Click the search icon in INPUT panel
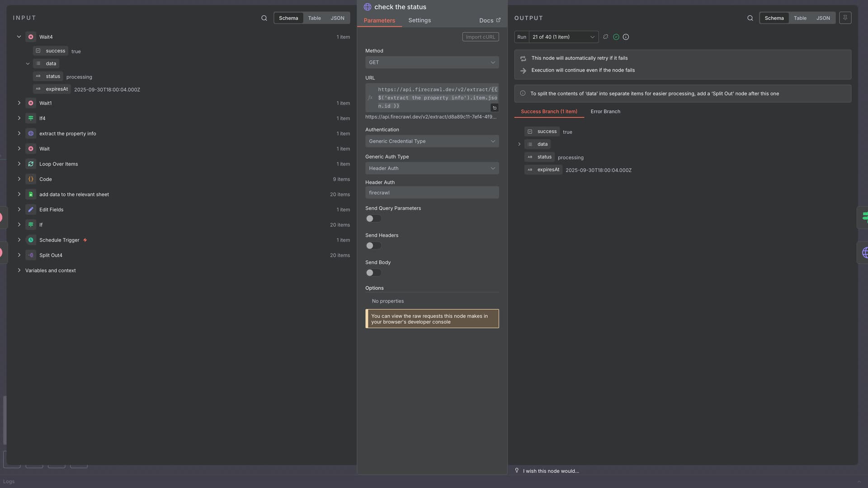Viewport: 868px width, 488px height. coord(264,18)
